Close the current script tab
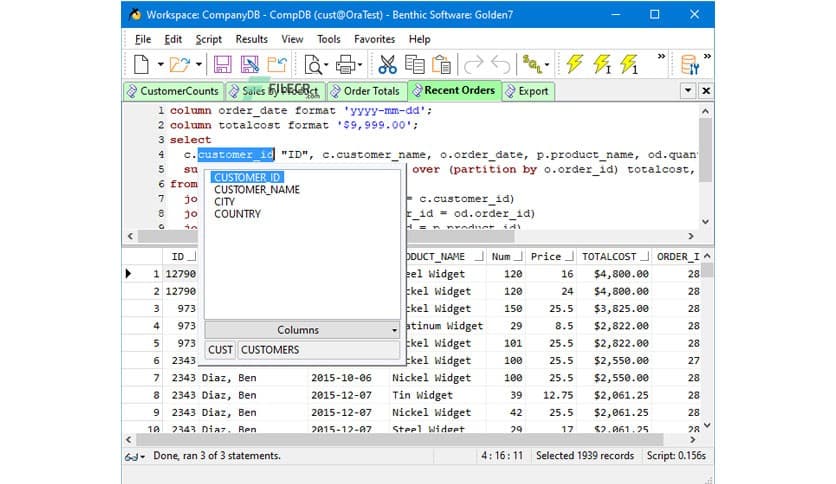The image size is (836, 484). point(706,90)
